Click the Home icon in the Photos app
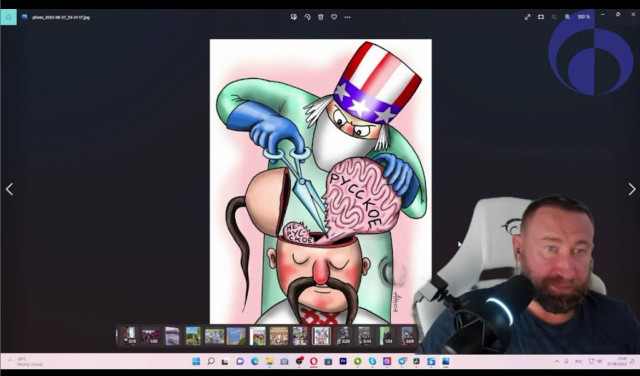Viewport: 640px width, 376px height. pos(9,17)
